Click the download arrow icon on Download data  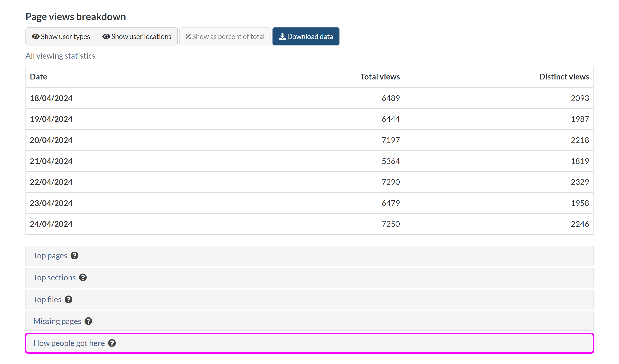pos(282,37)
